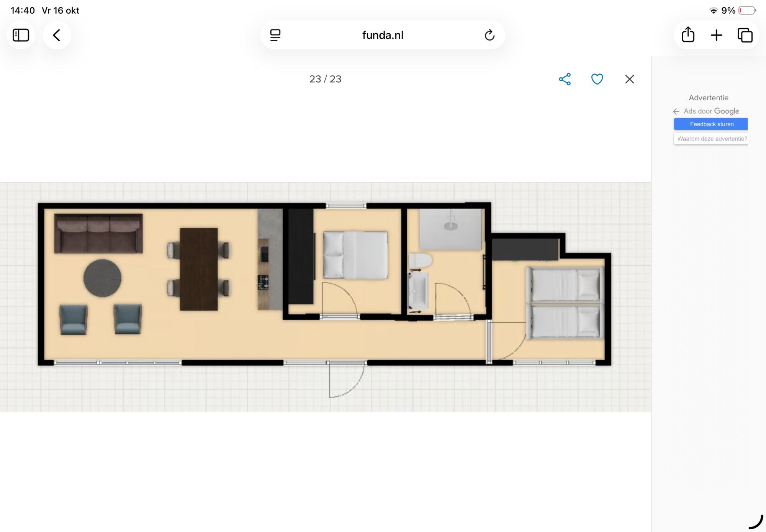
Task: Close the photo viewer
Action: pyautogui.click(x=630, y=79)
